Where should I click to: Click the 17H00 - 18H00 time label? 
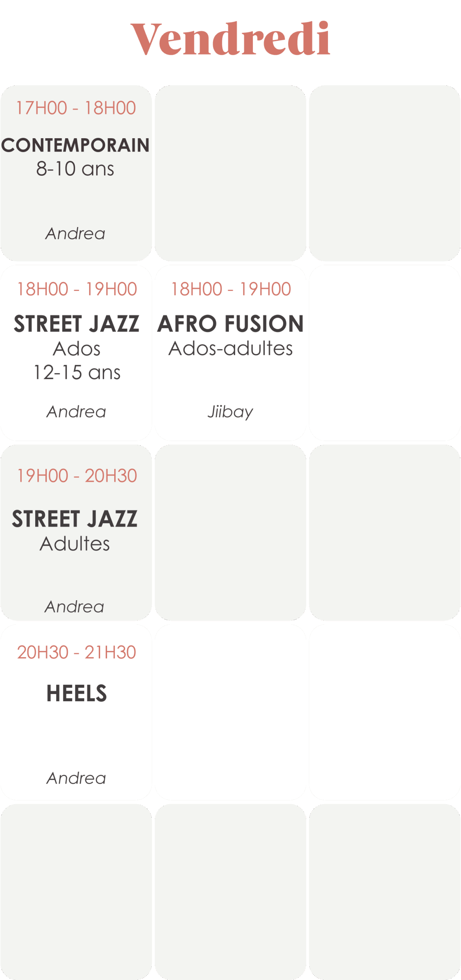coord(76,108)
